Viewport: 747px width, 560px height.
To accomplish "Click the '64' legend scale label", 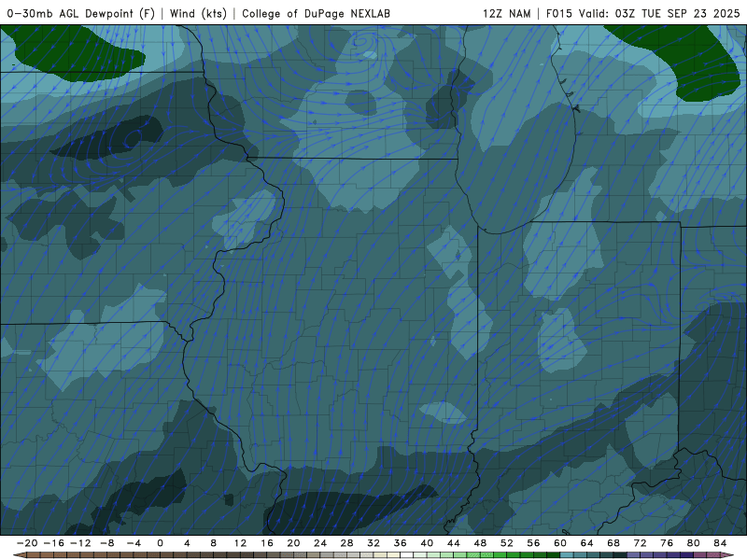I will tap(587, 543).
